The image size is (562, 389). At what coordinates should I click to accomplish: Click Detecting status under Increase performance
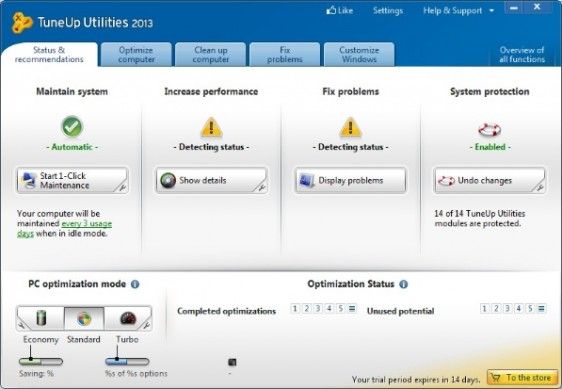211,147
